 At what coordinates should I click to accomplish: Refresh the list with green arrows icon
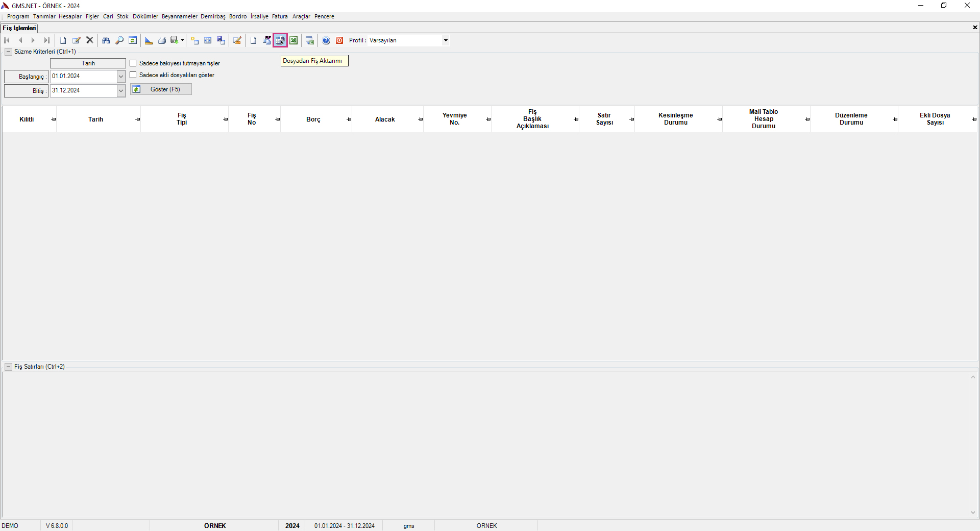[133, 40]
